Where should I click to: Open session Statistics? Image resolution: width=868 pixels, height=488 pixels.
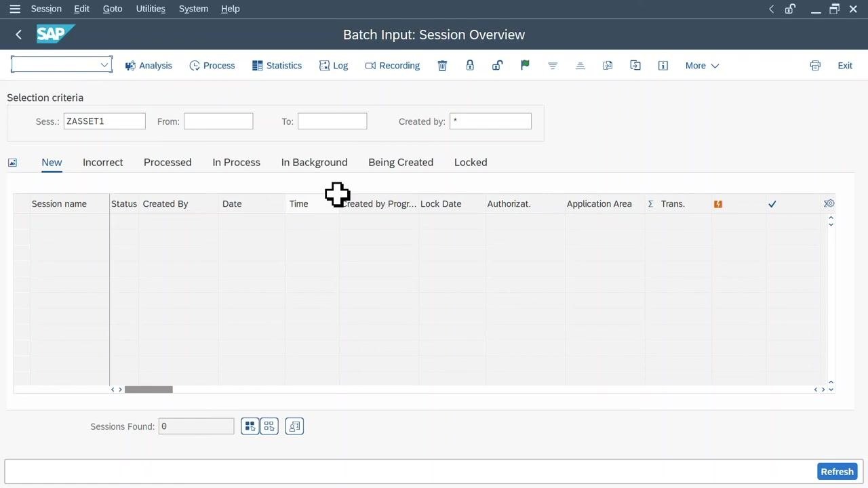[277, 66]
